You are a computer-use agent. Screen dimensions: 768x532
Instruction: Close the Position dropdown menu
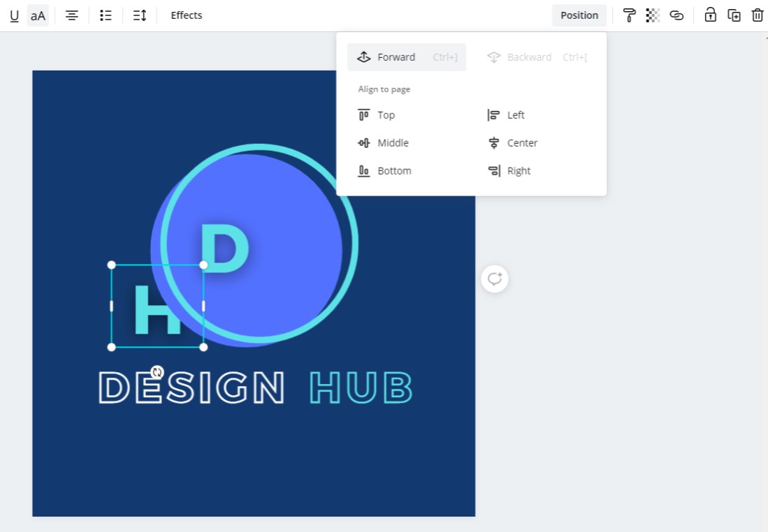pos(579,15)
